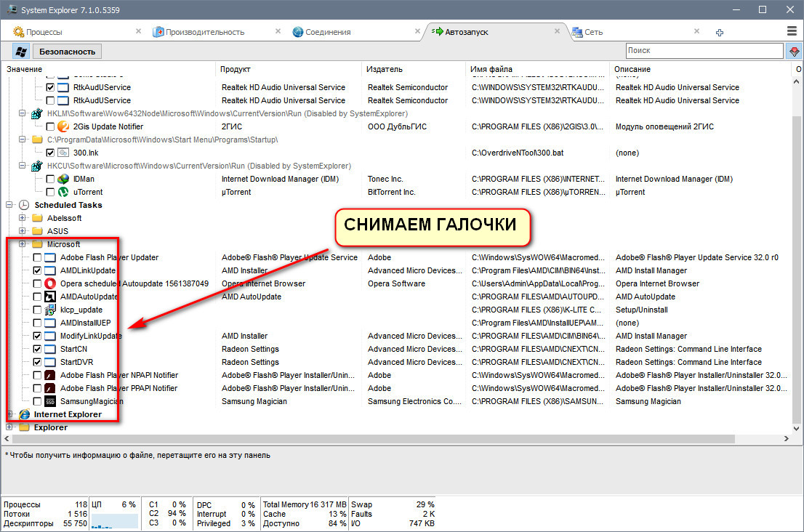804x532 pixels.
Task: Click the vertical scrollbar down arrow
Action: (796, 429)
